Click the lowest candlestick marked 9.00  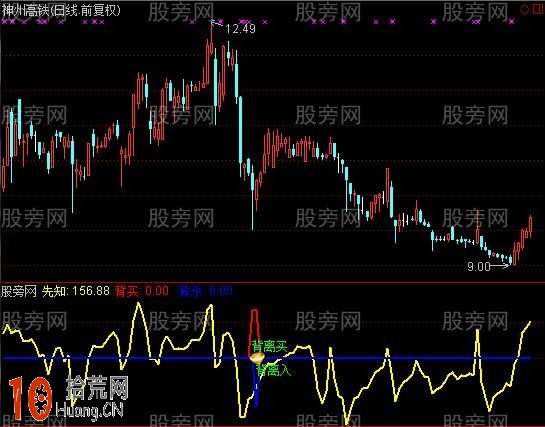coord(510,259)
